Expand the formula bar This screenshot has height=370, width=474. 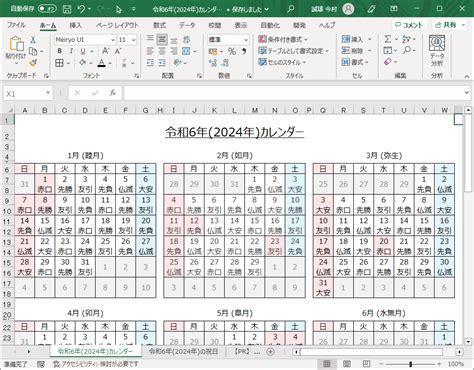(x=467, y=93)
